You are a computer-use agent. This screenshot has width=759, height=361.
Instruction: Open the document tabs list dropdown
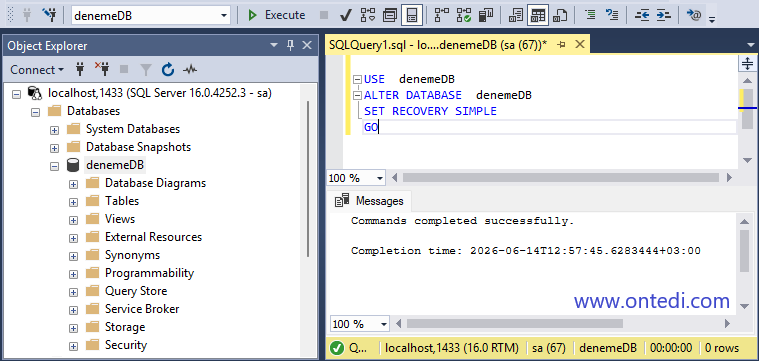[750, 45]
